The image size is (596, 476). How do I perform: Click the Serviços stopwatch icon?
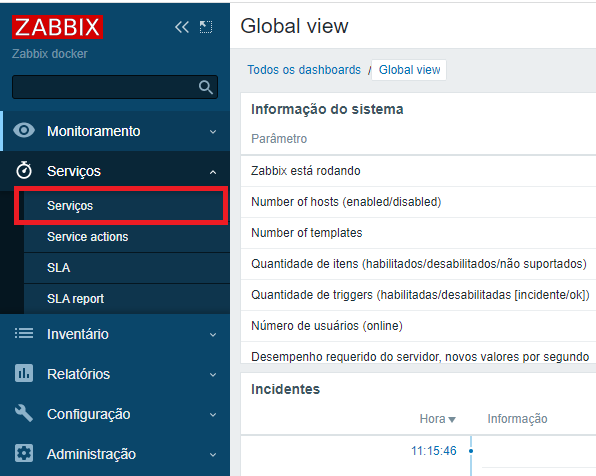pyautogui.click(x=24, y=170)
